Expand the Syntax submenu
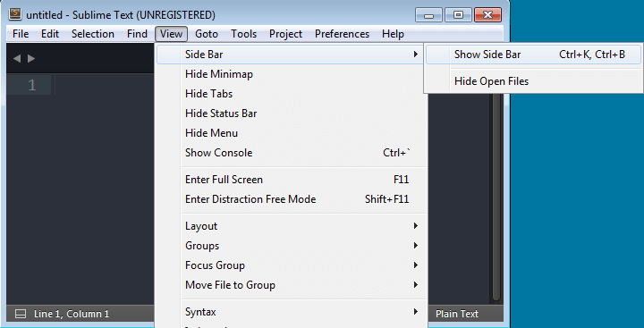The width and height of the screenshot is (644, 328). click(292, 312)
